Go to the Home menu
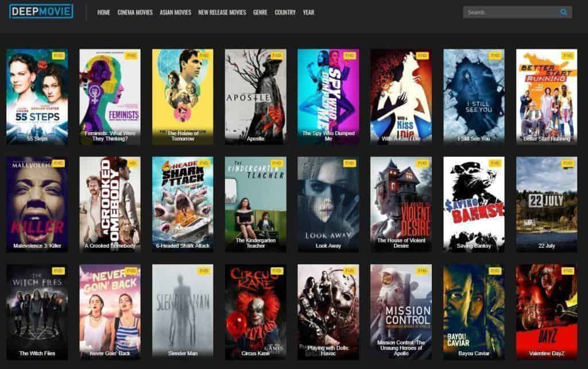Screen dimensions: 588x369 point(103,13)
